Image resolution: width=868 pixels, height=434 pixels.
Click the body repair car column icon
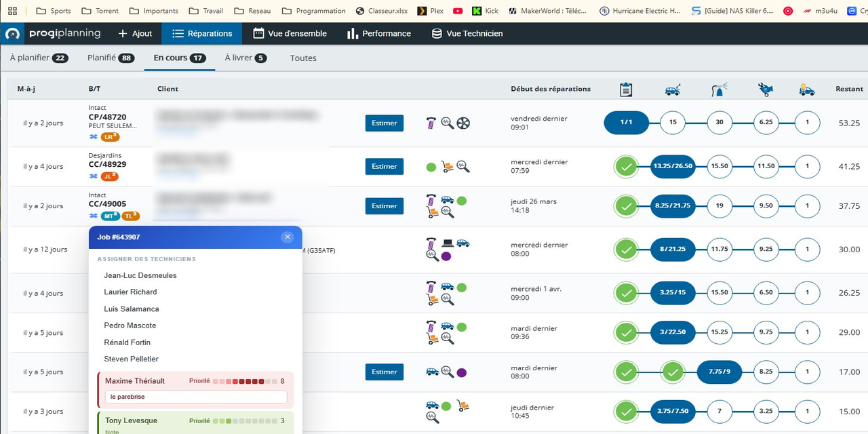(673, 90)
